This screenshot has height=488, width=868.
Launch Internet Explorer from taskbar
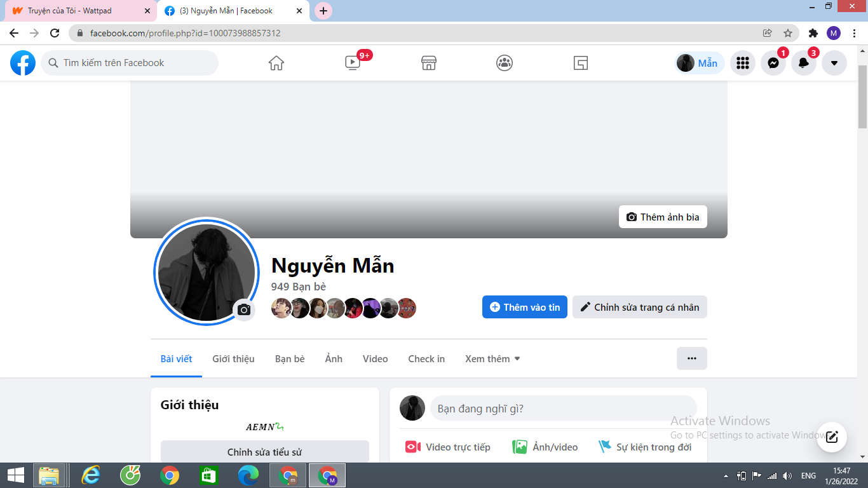click(x=92, y=475)
